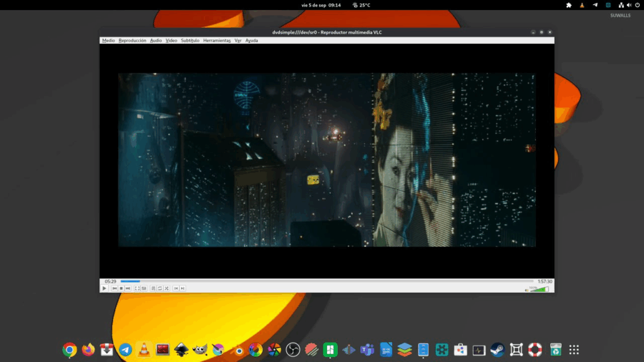This screenshot has height=362, width=644.
Task: Expand the Reproducción menu
Action: [x=132, y=40]
